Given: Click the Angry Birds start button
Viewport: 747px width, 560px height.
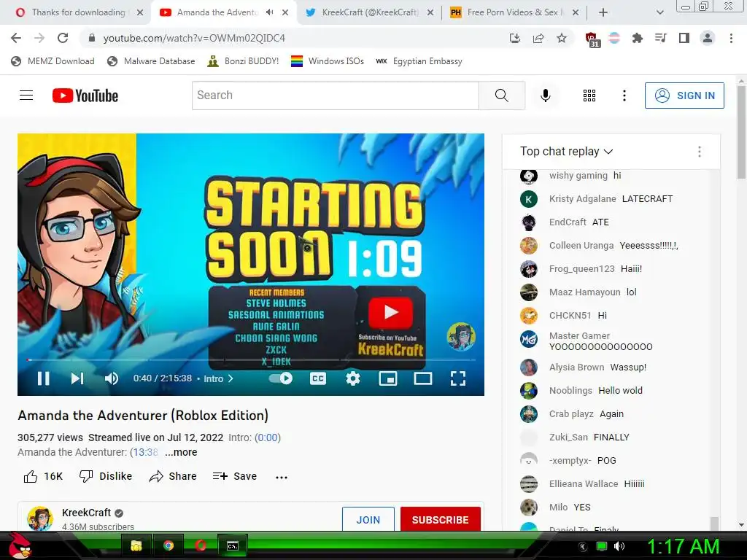Looking at the screenshot, I should pos(21,546).
